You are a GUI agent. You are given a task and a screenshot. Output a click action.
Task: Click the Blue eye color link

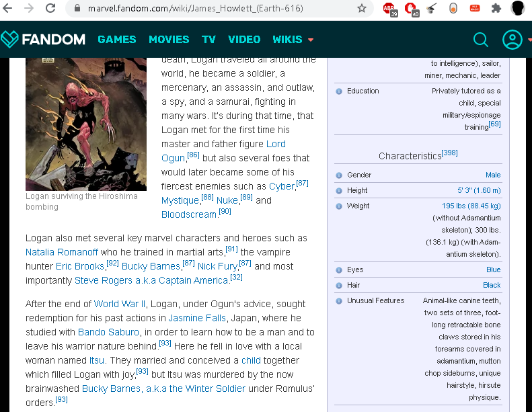[493, 270]
